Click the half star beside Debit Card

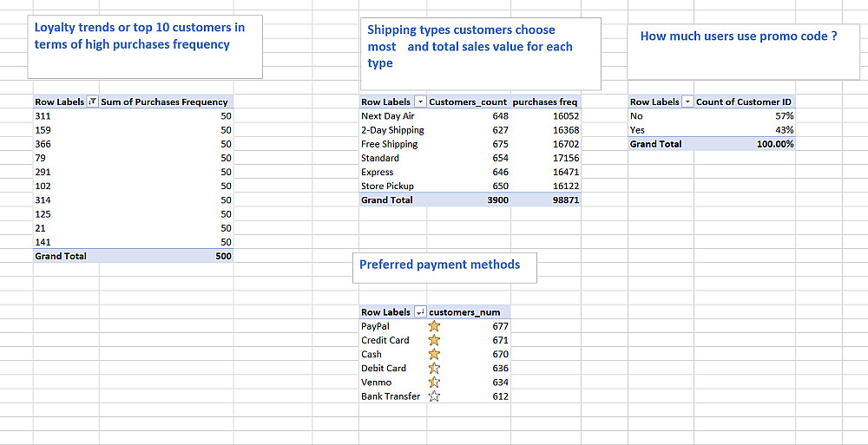tap(434, 368)
